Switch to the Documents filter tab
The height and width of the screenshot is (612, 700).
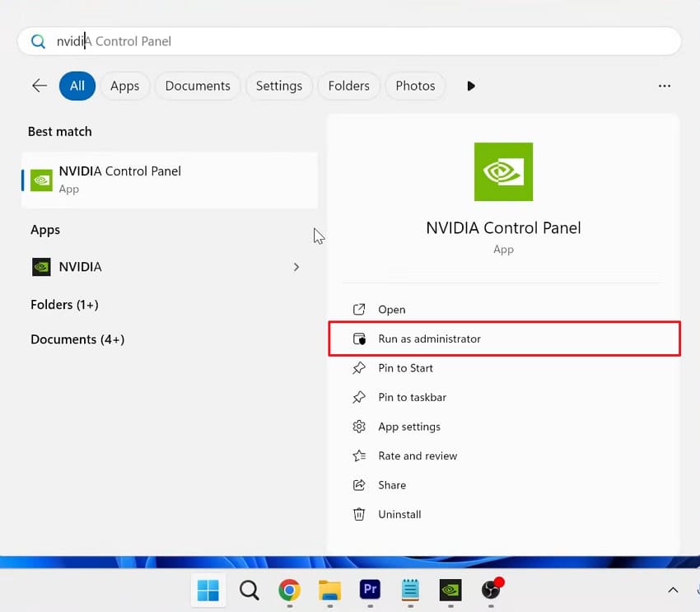[x=197, y=86]
